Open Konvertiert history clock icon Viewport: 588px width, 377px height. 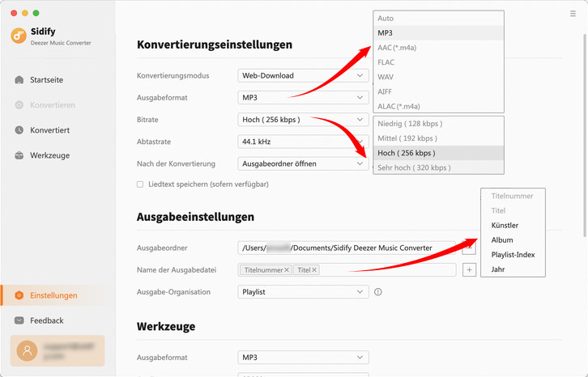click(19, 130)
